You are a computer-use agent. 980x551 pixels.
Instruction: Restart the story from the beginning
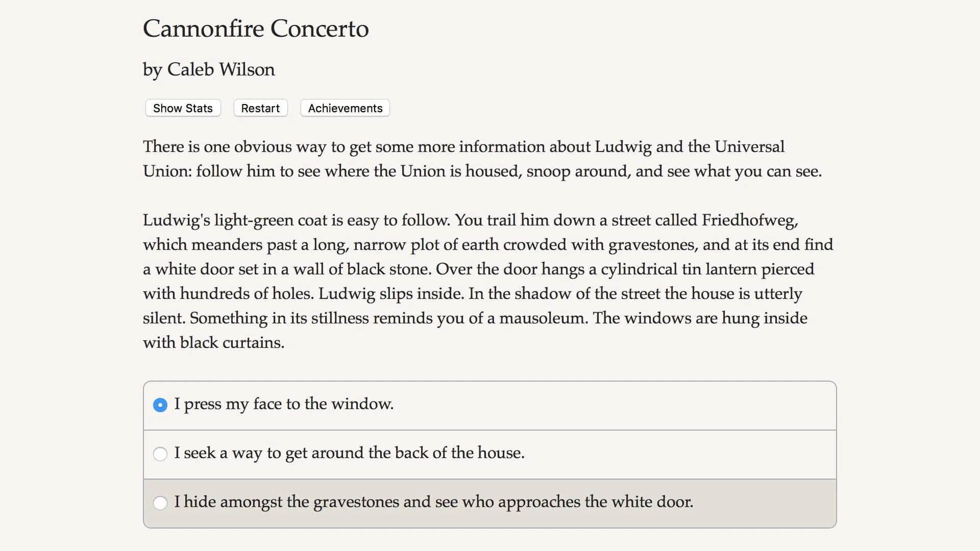coord(260,108)
